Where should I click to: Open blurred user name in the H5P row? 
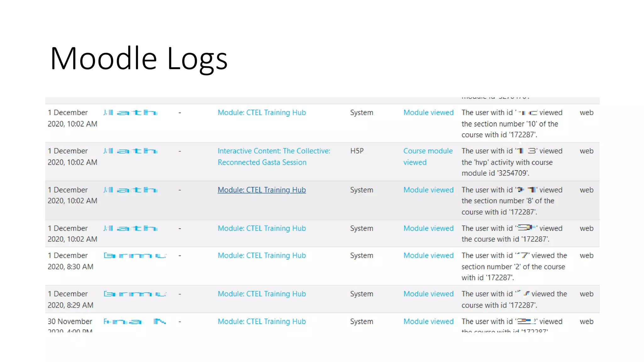click(130, 151)
